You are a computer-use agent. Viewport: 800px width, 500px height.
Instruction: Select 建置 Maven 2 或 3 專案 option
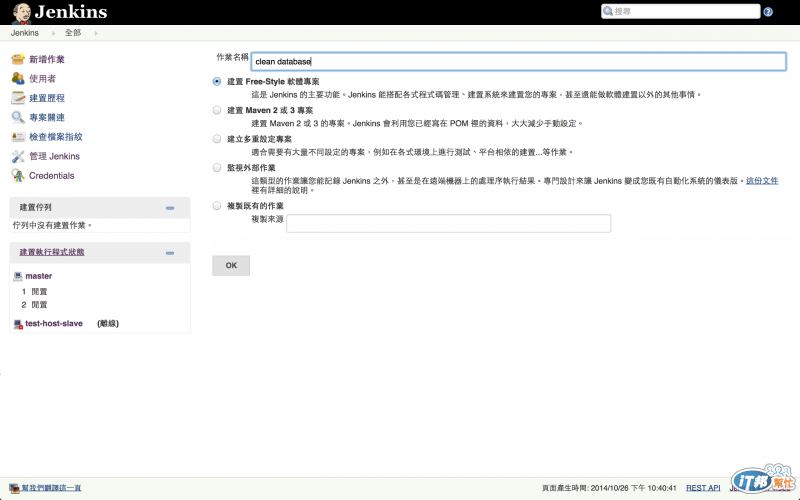pyautogui.click(x=217, y=110)
